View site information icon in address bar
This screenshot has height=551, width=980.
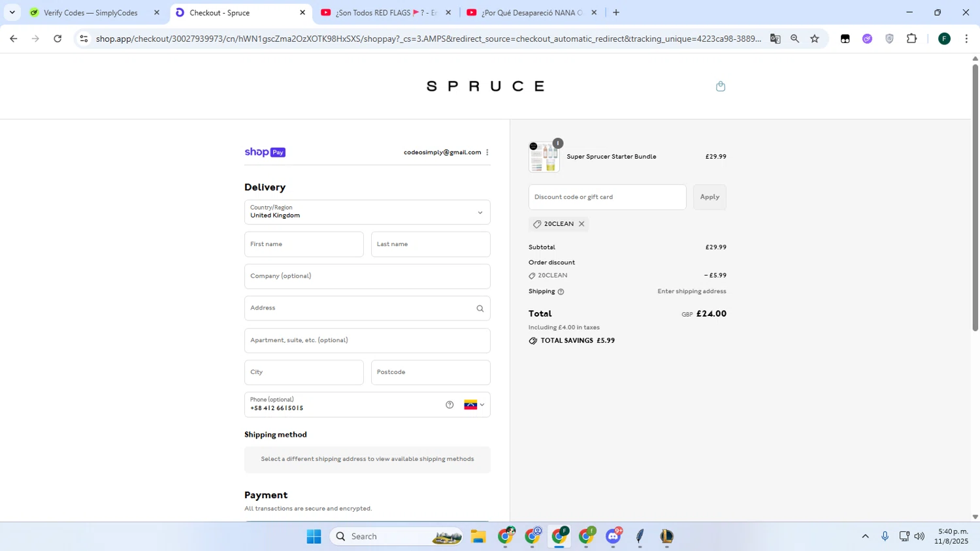[x=84, y=39]
